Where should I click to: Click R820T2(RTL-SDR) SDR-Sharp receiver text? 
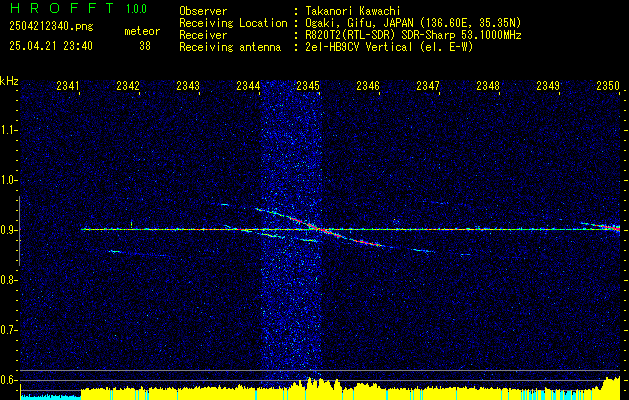pyautogui.click(x=413, y=35)
